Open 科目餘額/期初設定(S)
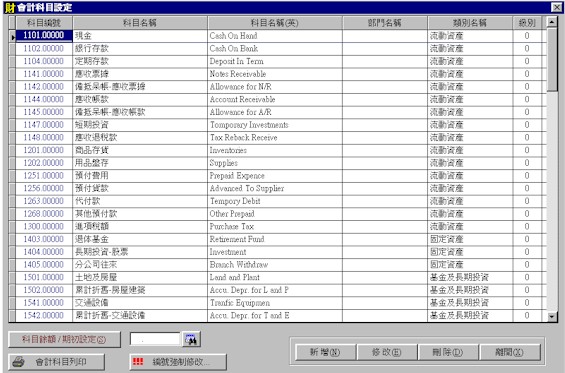This screenshot has height=373, width=565. (x=64, y=339)
